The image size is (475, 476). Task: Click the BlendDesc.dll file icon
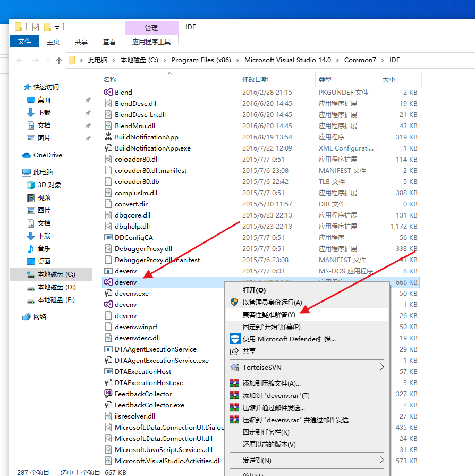108,103
